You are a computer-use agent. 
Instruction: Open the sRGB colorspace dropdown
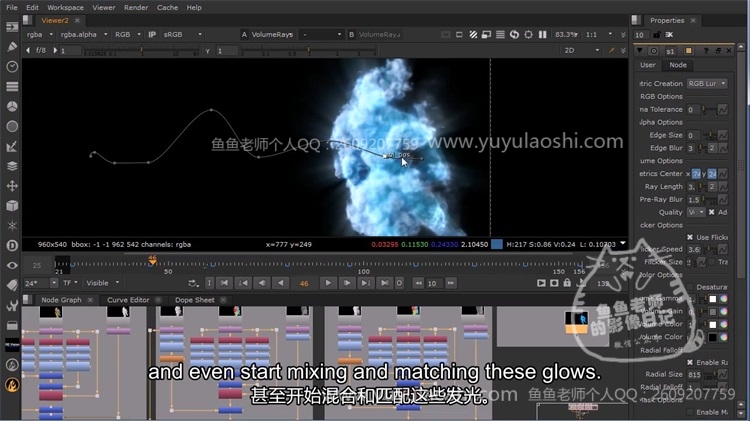tap(182, 34)
